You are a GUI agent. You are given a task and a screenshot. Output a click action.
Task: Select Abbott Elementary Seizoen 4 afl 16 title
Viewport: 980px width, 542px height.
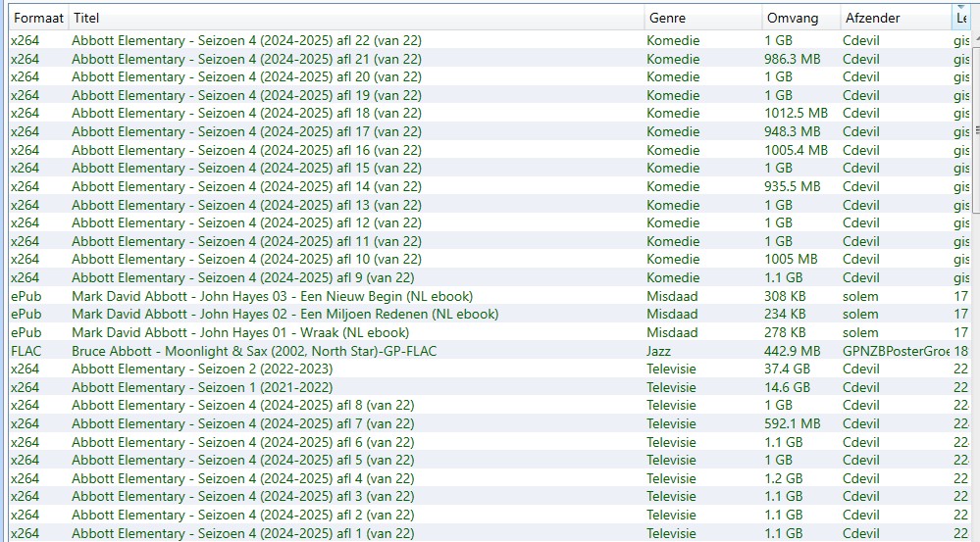[x=246, y=150]
